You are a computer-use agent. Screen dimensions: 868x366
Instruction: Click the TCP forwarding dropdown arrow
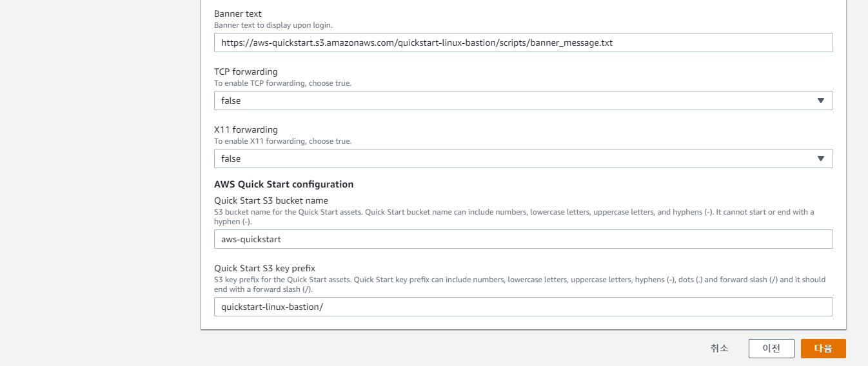[820, 101]
